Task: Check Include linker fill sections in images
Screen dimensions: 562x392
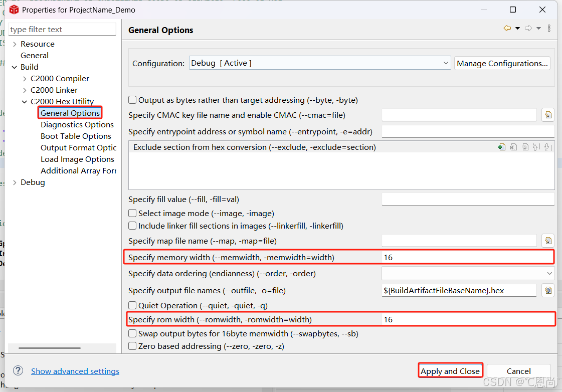Action: [x=132, y=226]
